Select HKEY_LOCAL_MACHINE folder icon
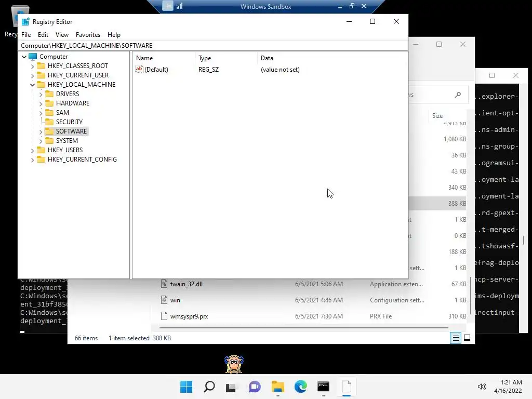 click(x=41, y=84)
